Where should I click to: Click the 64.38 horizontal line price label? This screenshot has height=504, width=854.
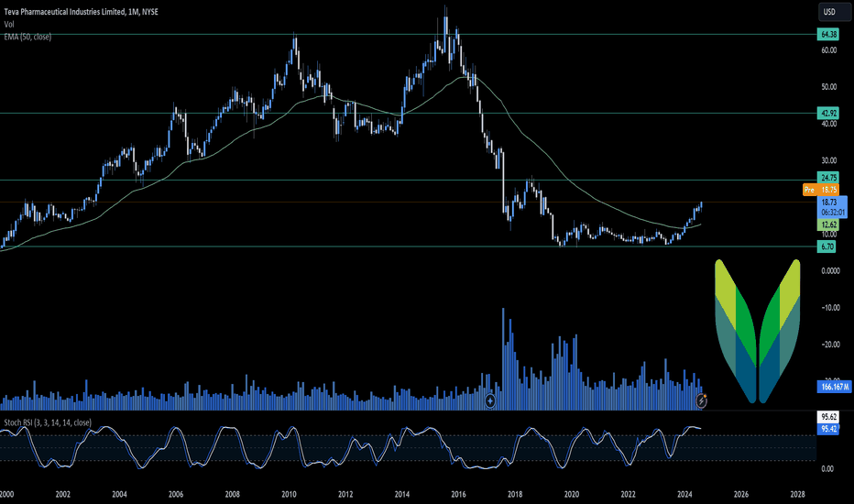click(828, 34)
